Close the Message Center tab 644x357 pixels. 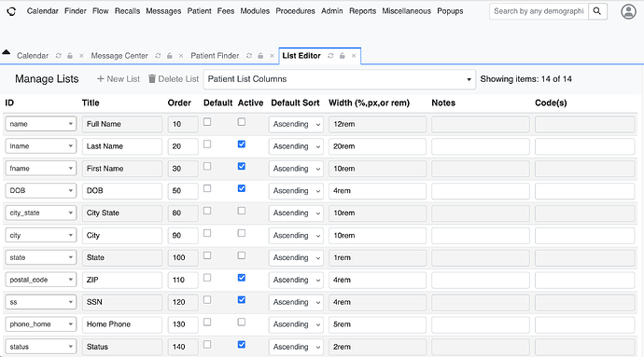[x=181, y=56]
